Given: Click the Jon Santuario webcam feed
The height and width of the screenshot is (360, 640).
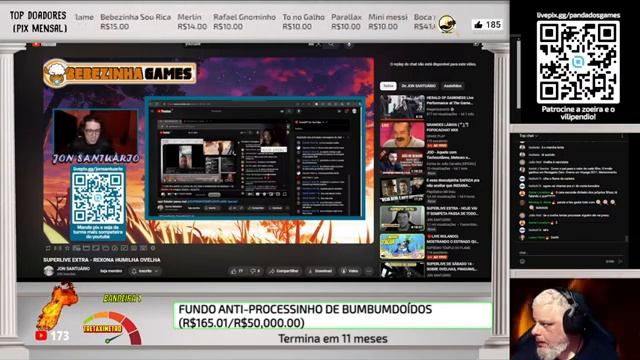Looking at the screenshot, I should (96, 132).
